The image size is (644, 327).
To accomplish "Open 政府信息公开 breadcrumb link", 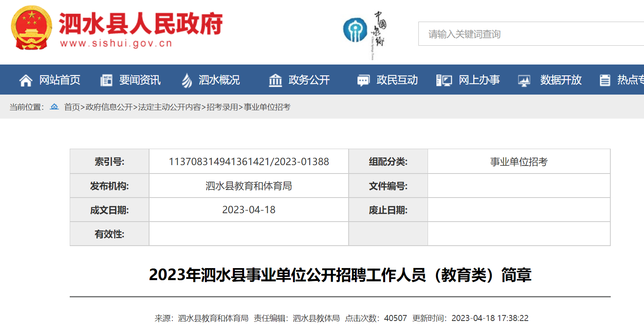I will point(109,107).
